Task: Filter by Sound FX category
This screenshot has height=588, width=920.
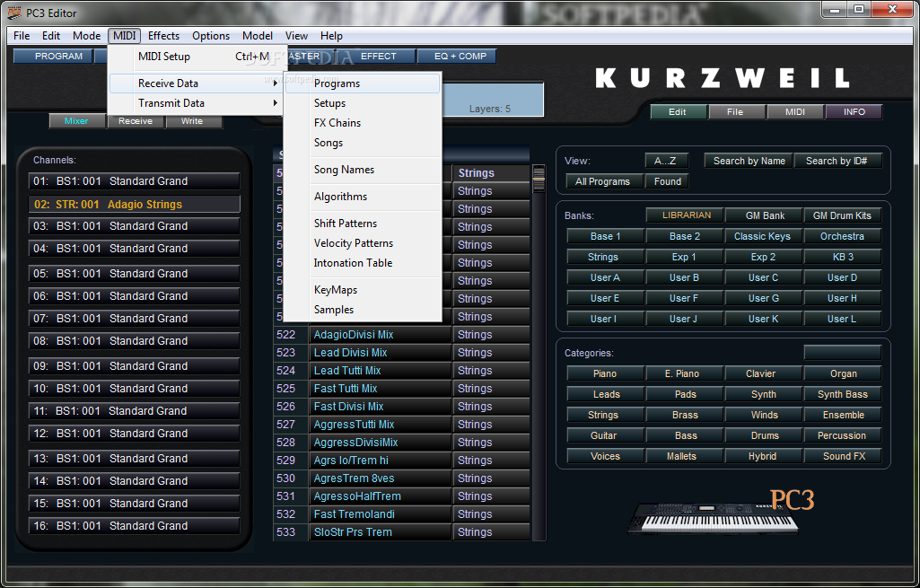Action: coord(844,456)
